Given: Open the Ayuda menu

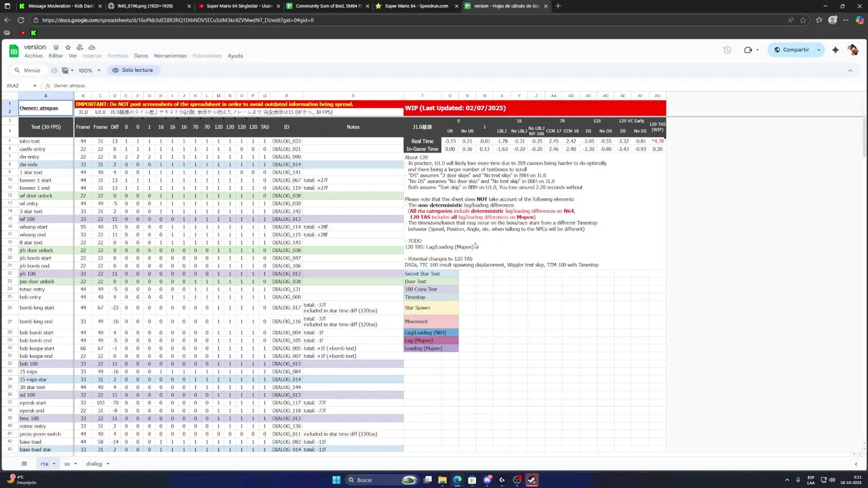Looking at the screenshot, I should click(235, 56).
